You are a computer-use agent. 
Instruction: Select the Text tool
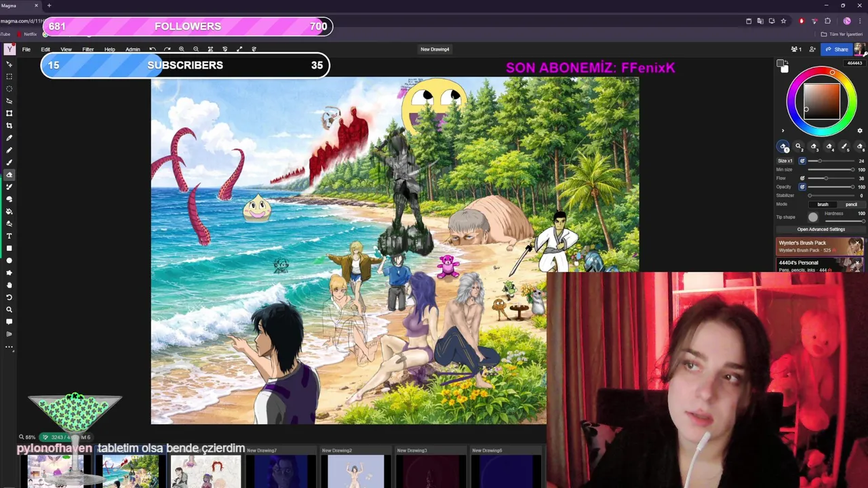tap(9, 236)
